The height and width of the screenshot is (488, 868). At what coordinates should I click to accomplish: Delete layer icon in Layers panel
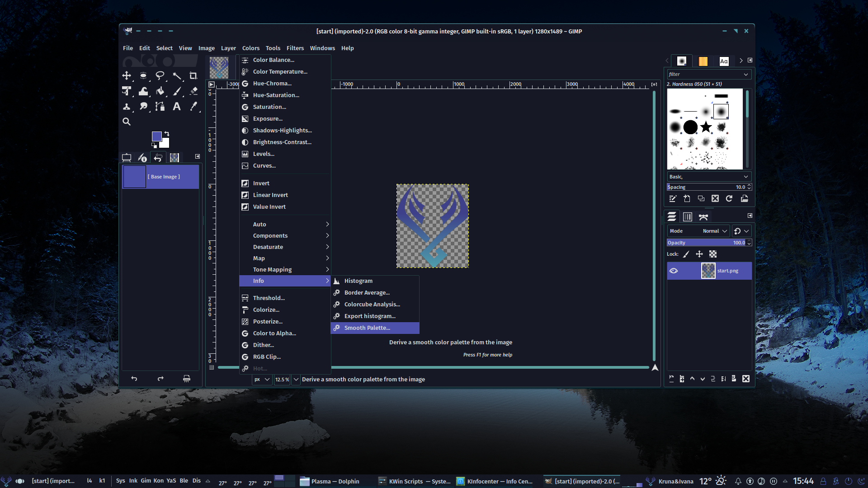(746, 379)
